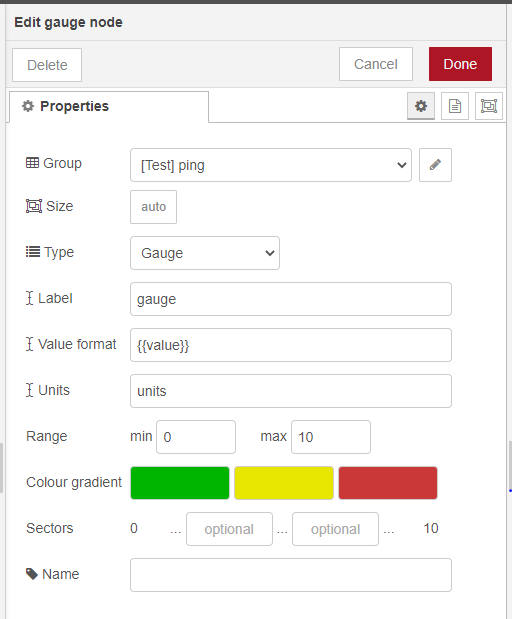This screenshot has width=512, height=619.
Task: Click the Range min input
Action: (196, 437)
